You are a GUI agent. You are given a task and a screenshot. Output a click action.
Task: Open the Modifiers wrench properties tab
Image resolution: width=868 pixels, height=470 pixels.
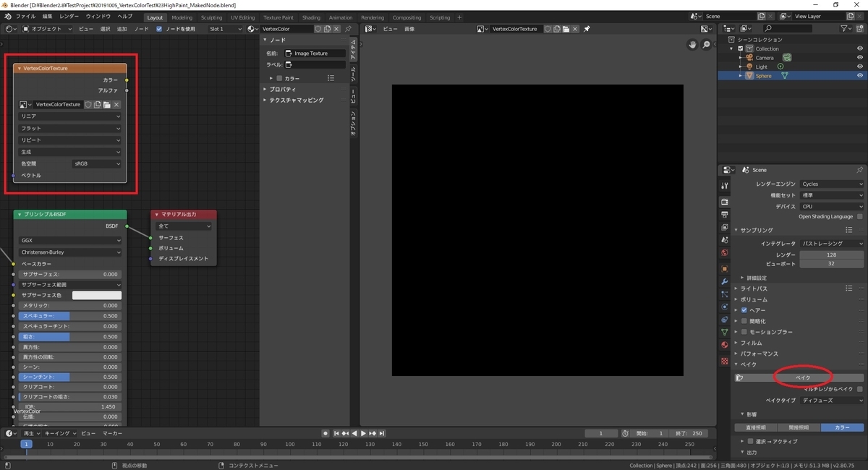[x=725, y=281]
